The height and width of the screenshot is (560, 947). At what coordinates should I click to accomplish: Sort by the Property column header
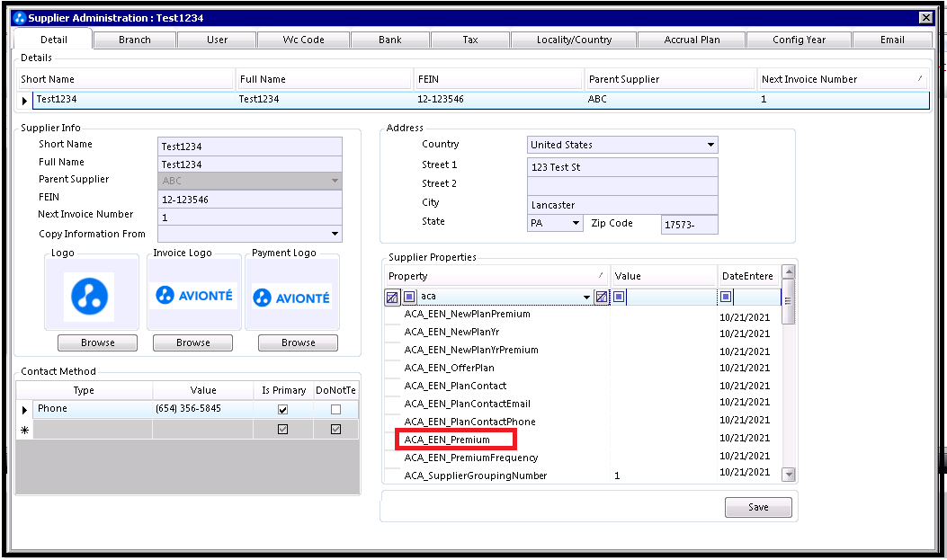click(x=497, y=276)
